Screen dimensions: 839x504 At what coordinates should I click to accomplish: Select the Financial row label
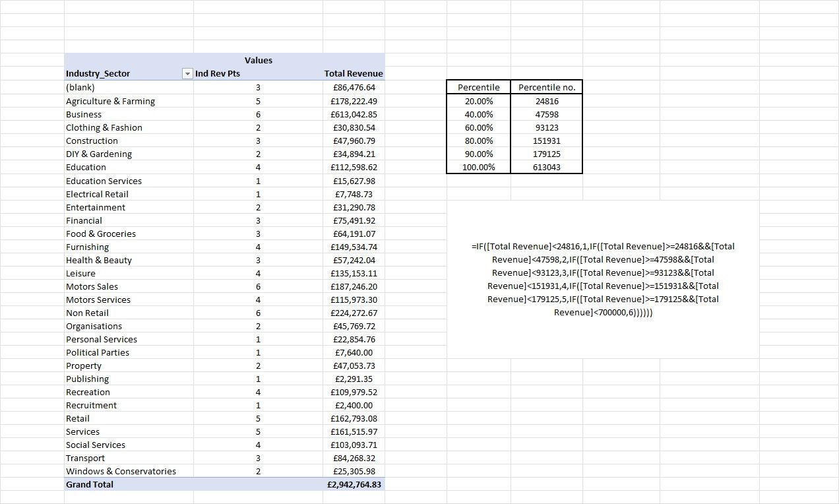129,220
